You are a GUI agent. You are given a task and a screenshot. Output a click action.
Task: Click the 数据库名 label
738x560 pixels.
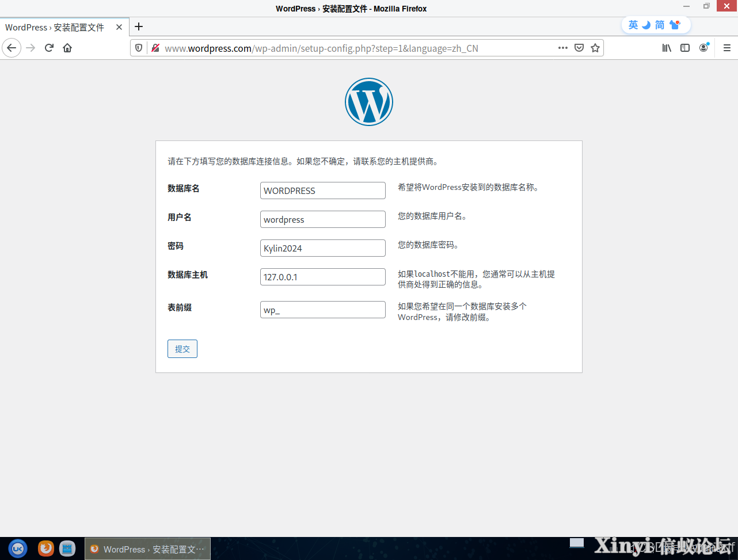pos(184,188)
